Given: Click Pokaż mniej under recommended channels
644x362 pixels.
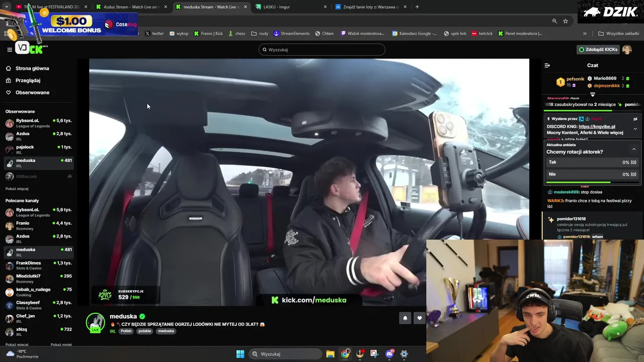Looking at the screenshot, I should pyautogui.click(x=61, y=345).
